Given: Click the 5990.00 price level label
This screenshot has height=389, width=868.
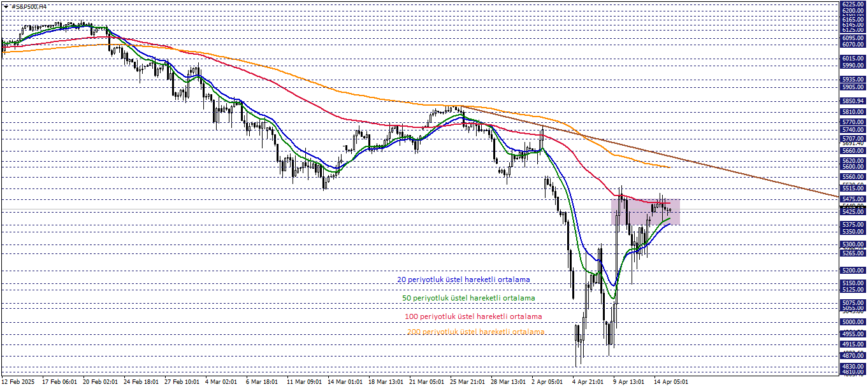Looking at the screenshot, I should coord(853,65).
